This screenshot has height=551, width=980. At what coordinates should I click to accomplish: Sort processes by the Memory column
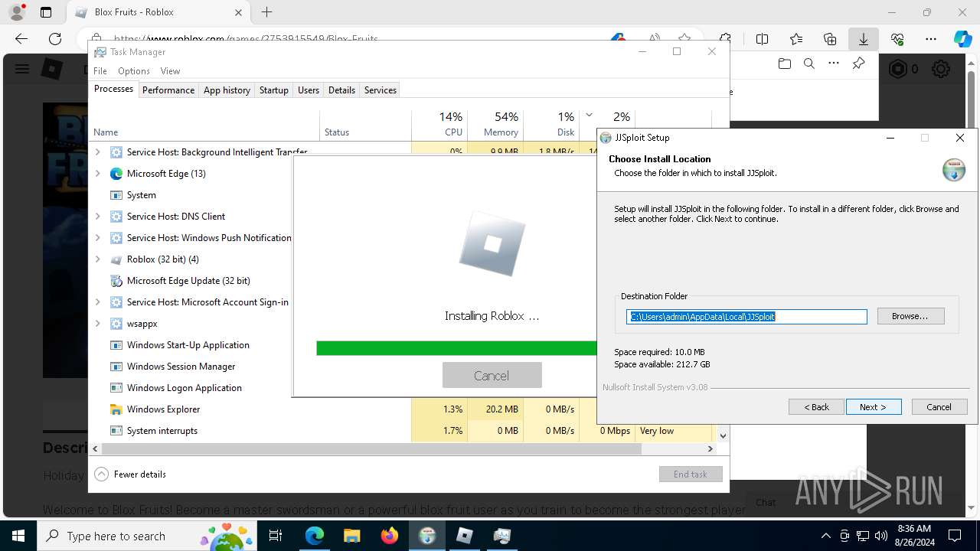[495, 124]
